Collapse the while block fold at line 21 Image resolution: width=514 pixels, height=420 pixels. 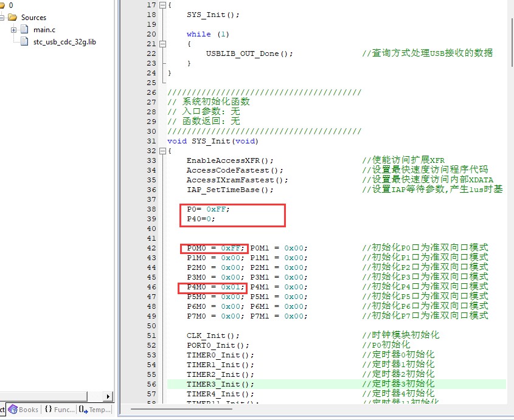click(162, 44)
